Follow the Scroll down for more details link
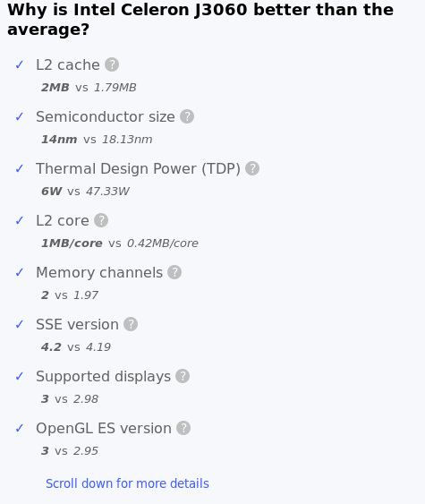The height and width of the screenshot is (504, 425). tap(127, 483)
